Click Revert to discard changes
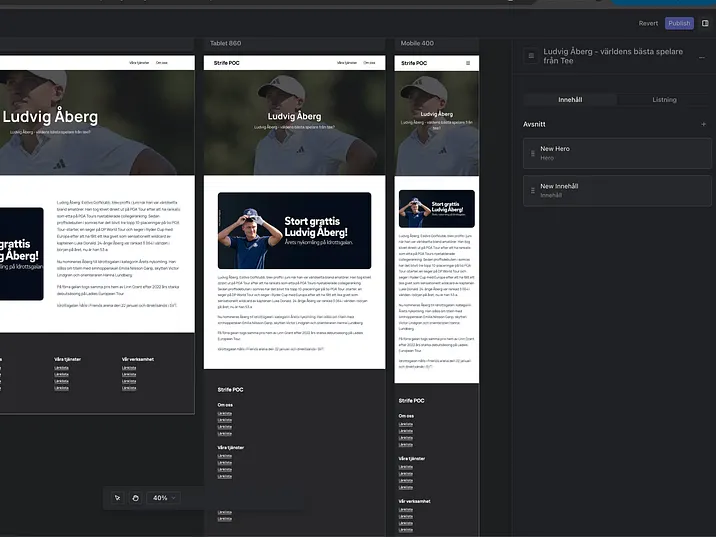716x537 pixels. click(648, 23)
